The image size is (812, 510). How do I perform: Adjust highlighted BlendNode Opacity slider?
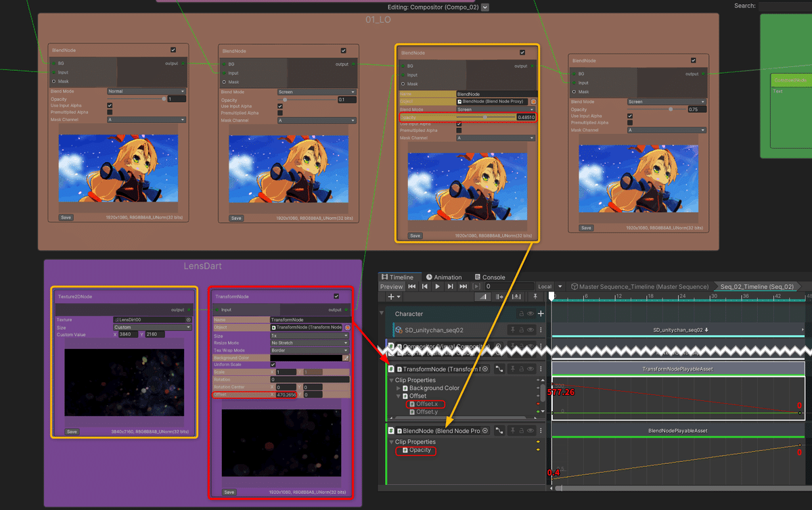tap(486, 117)
